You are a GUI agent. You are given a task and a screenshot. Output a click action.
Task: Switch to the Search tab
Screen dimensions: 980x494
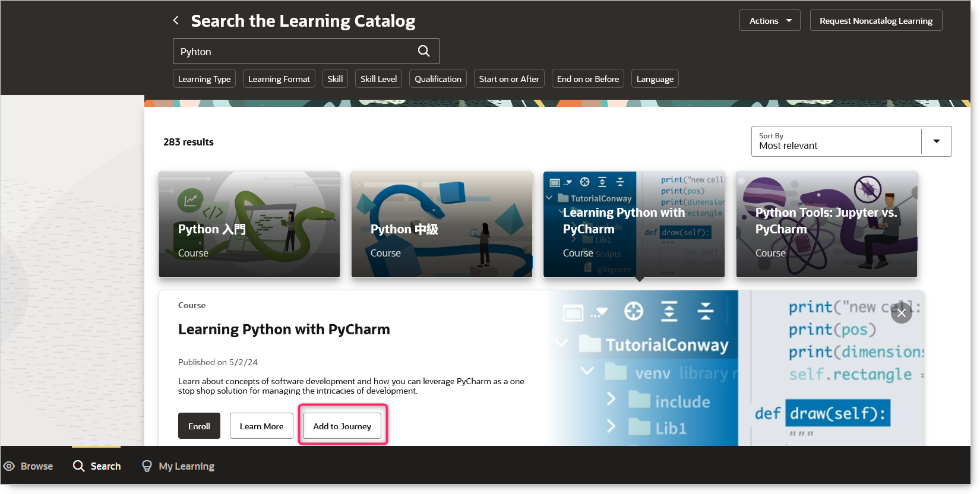click(x=97, y=466)
